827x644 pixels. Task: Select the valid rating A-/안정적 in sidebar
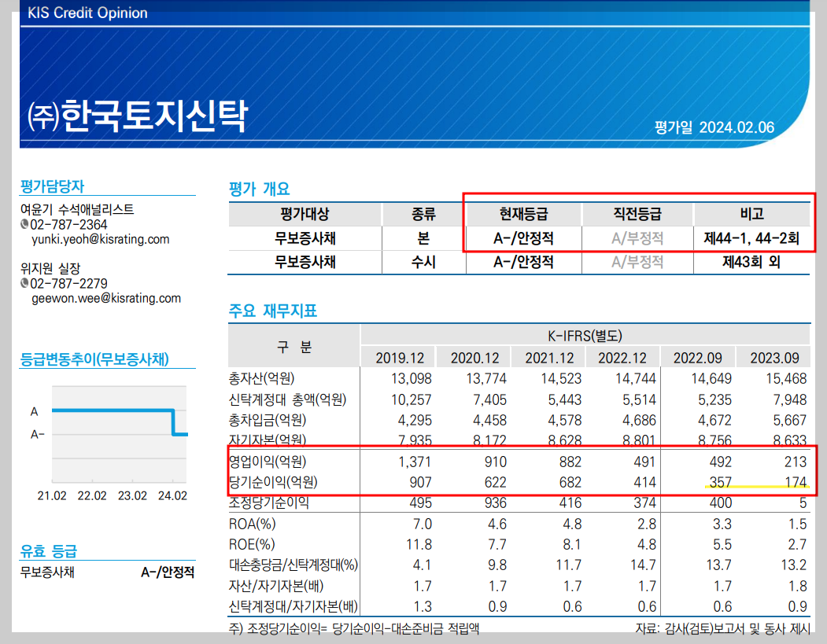[x=168, y=572]
